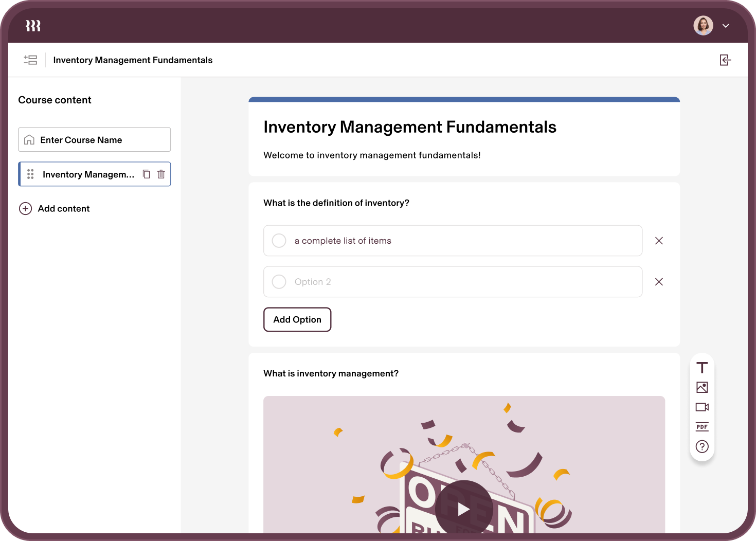This screenshot has height=541, width=756.
Task: Click the 'a complete list of items' option text
Action: pyautogui.click(x=343, y=241)
